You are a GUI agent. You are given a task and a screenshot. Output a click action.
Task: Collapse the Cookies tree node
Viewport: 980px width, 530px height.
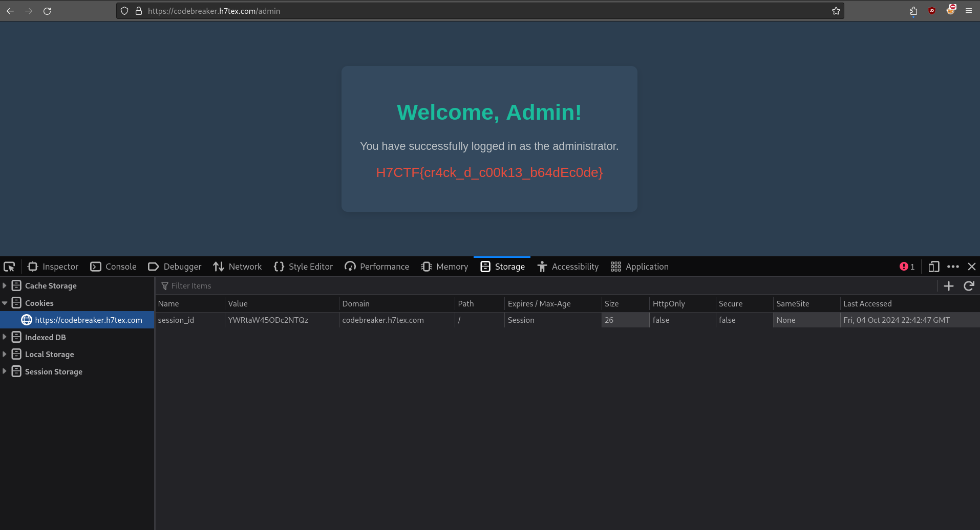coord(5,303)
